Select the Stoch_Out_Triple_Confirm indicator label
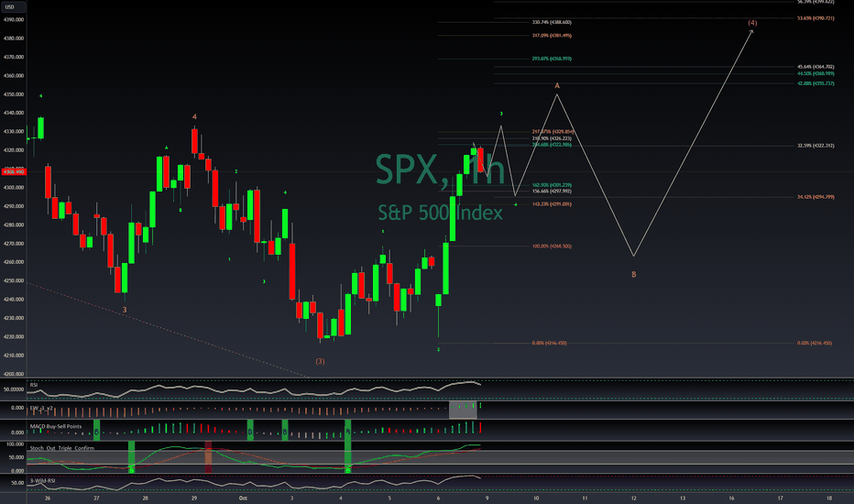854x504 pixels. pyautogui.click(x=62, y=448)
